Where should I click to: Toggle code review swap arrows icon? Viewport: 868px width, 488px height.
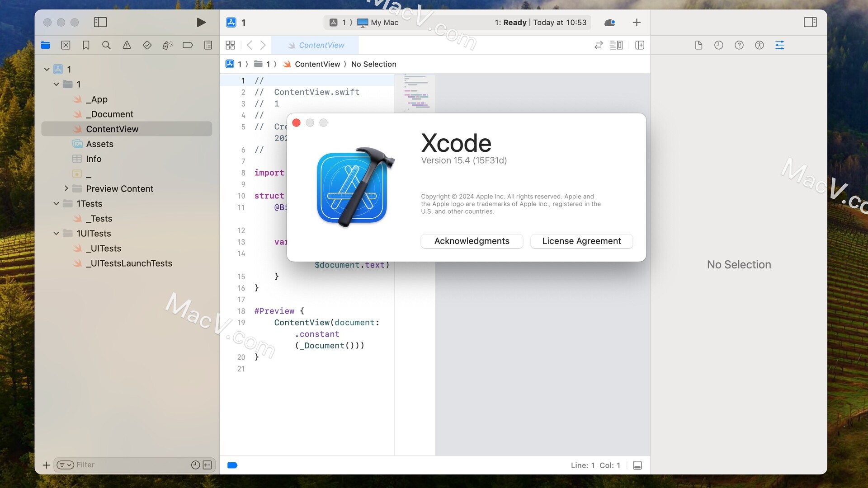[x=599, y=45]
